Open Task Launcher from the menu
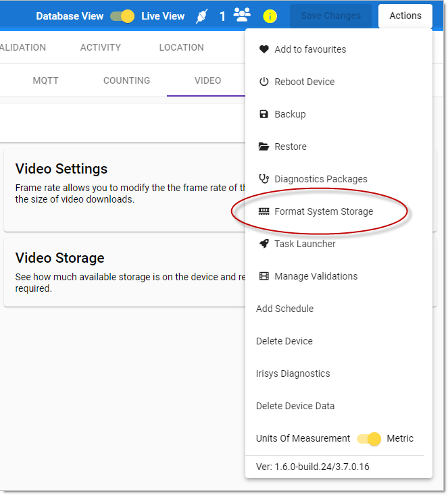Screen dimensions: 448x495 coord(339,244)
